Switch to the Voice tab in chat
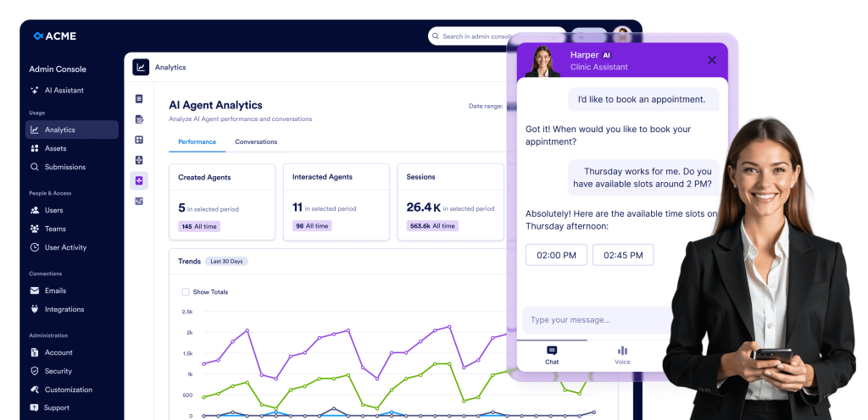Image resolution: width=868 pixels, height=420 pixels. 622,355
